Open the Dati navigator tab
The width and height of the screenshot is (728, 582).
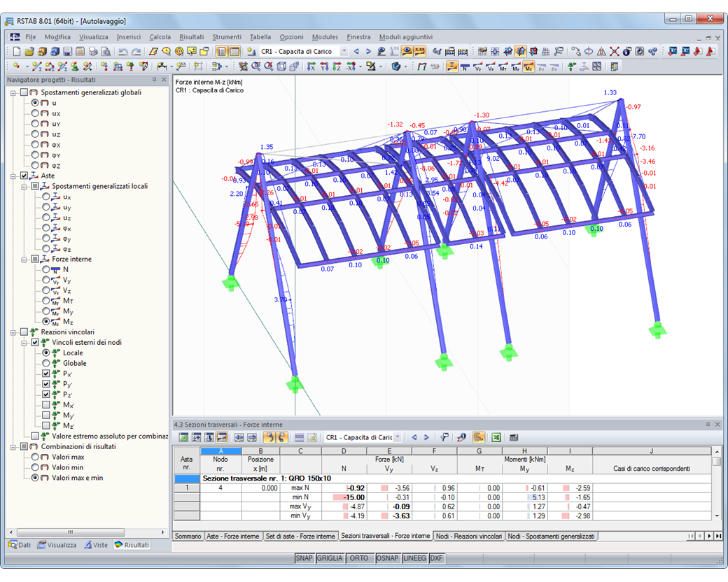(20, 545)
